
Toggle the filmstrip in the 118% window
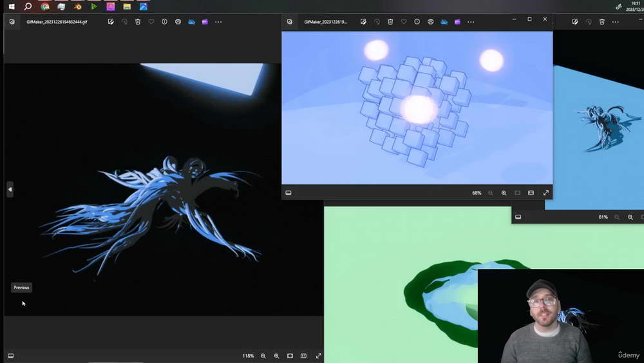11,356
